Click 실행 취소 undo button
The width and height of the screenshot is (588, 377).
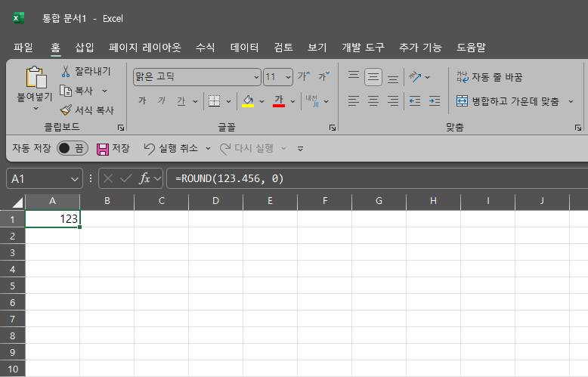point(171,148)
